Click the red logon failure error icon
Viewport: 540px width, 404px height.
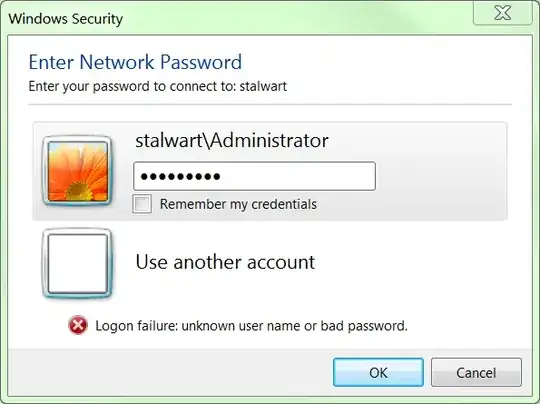pos(78,325)
